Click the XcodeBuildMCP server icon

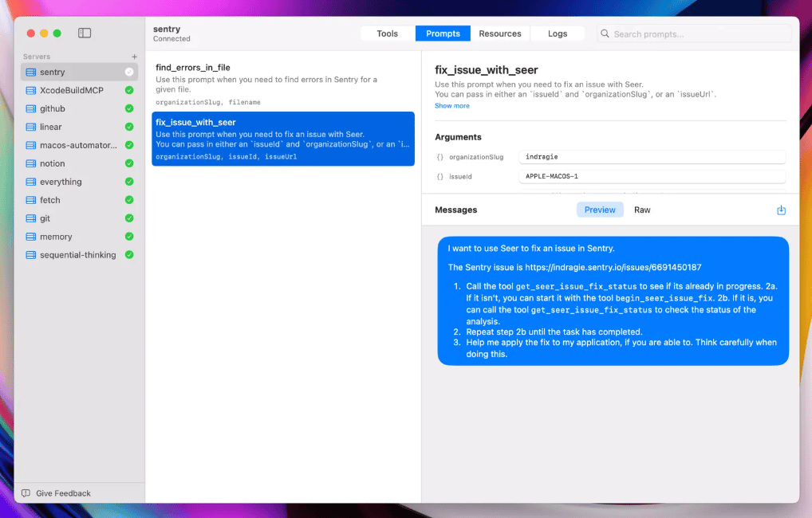[x=31, y=90]
